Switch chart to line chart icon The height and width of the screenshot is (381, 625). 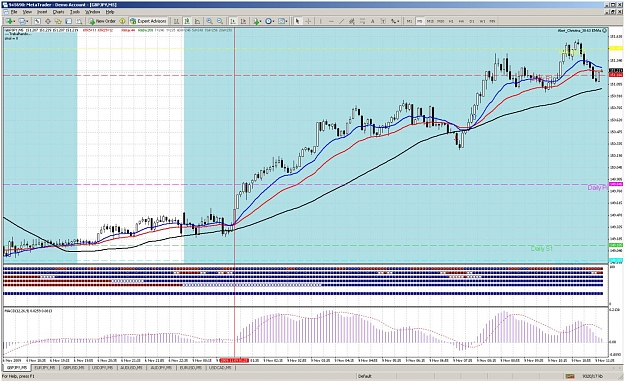point(197,21)
